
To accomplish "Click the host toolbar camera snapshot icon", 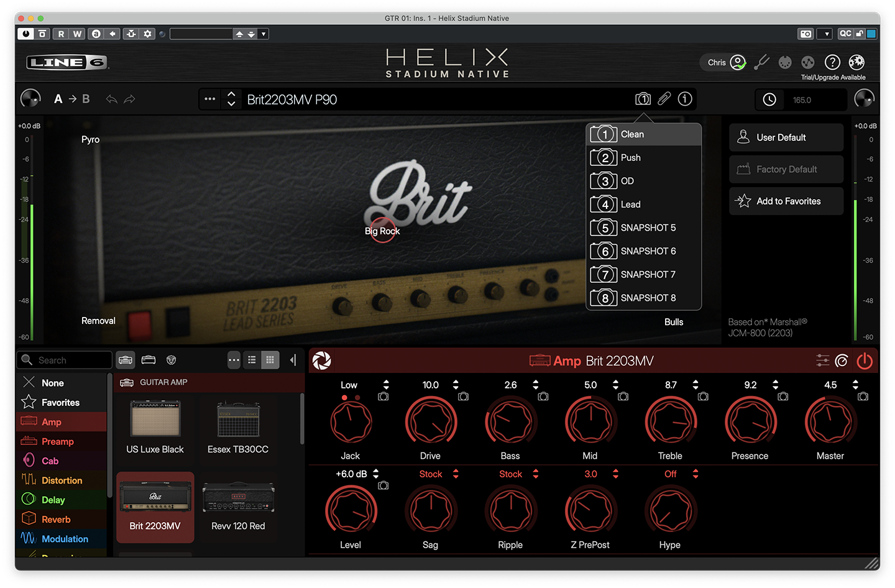I will [x=806, y=34].
